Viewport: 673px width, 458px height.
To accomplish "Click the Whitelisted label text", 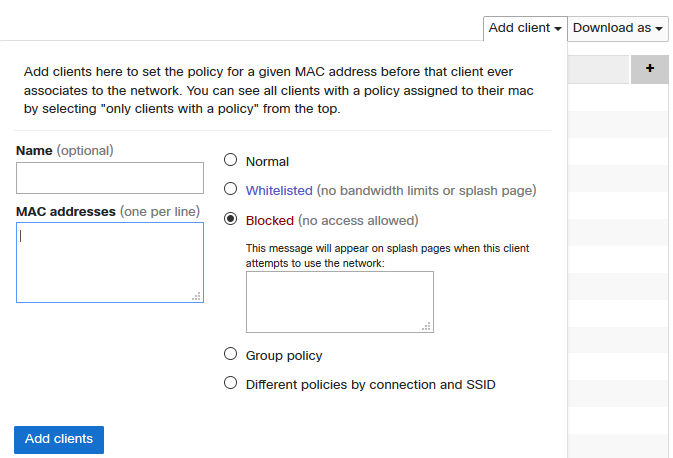I will [280, 190].
